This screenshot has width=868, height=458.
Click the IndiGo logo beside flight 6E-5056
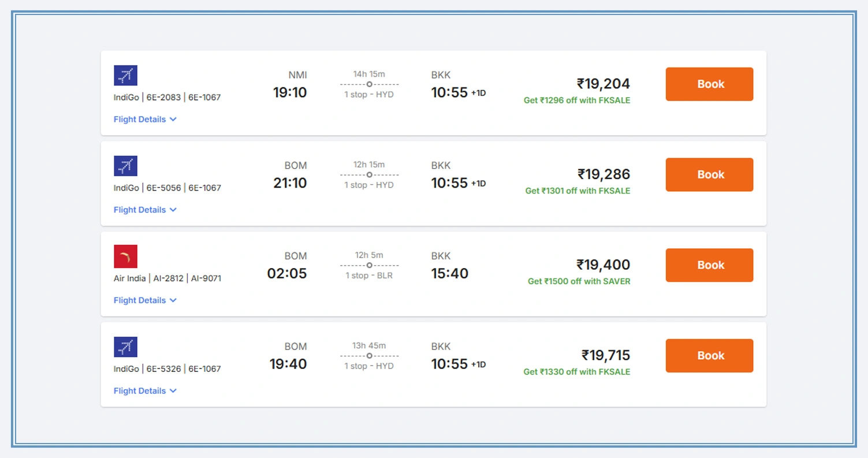pos(125,166)
